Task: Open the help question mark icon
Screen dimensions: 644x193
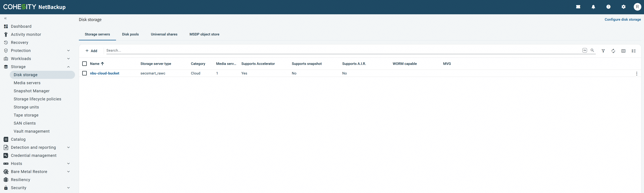Action: [x=609, y=7]
